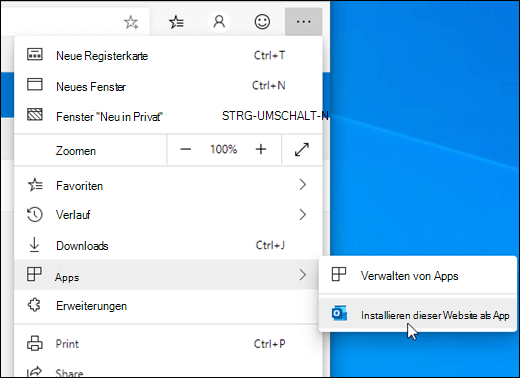Expand the Apps submenu chevron
The height and width of the screenshot is (378, 520).
pyautogui.click(x=302, y=275)
